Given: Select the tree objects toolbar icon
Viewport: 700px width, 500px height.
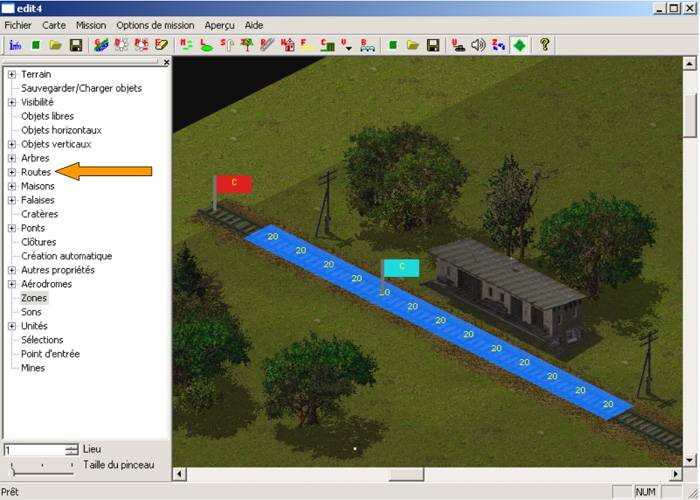Looking at the screenshot, I should 246,45.
